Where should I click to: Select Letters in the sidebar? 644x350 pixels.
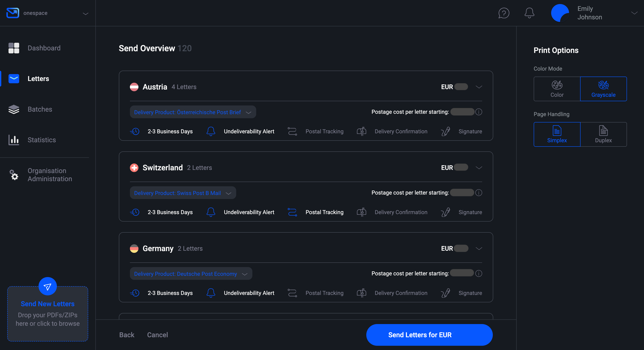tap(38, 78)
